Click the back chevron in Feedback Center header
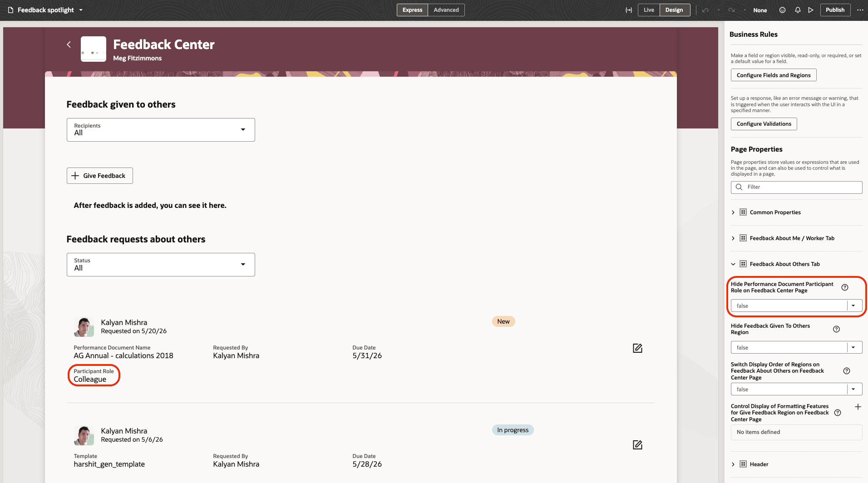Image resolution: width=868 pixels, height=483 pixels. click(69, 44)
